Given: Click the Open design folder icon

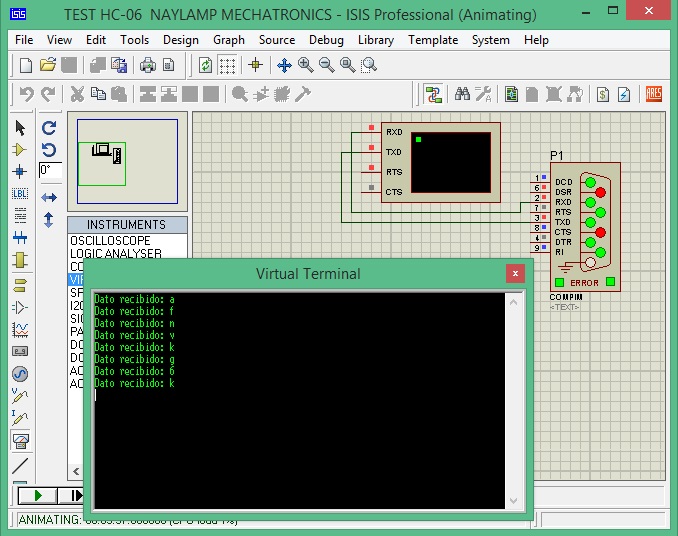Looking at the screenshot, I should (48, 65).
